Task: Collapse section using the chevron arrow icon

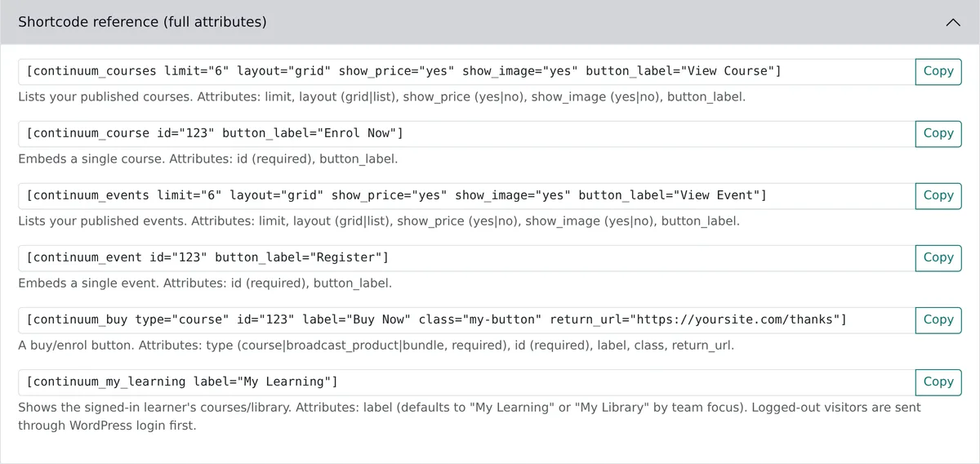Action: coord(952,22)
